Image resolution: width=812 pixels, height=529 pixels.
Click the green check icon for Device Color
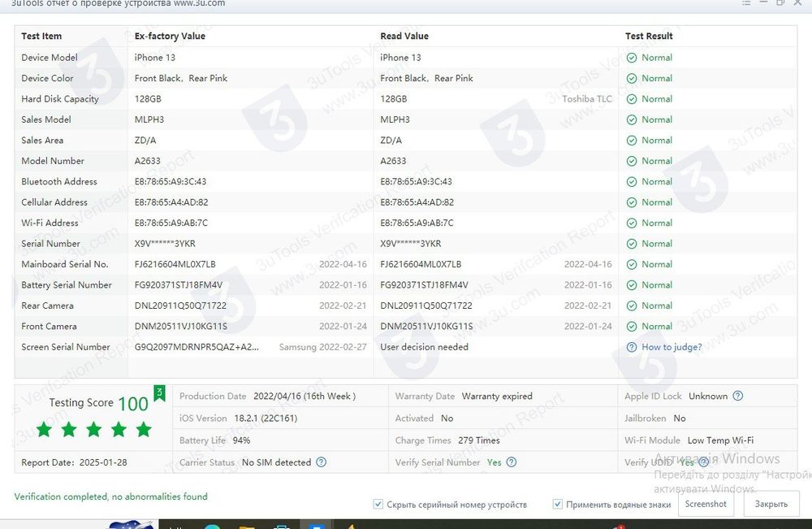tap(631, 78)
